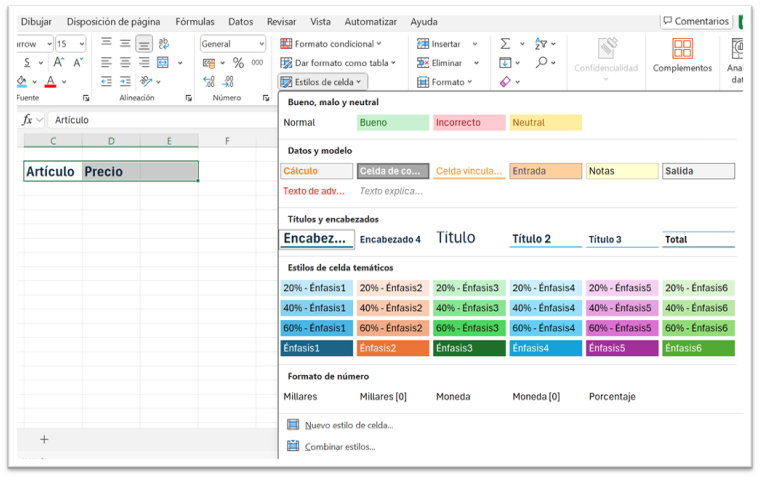Click the AutoSum sigma icon

click(x=505, y=44)
